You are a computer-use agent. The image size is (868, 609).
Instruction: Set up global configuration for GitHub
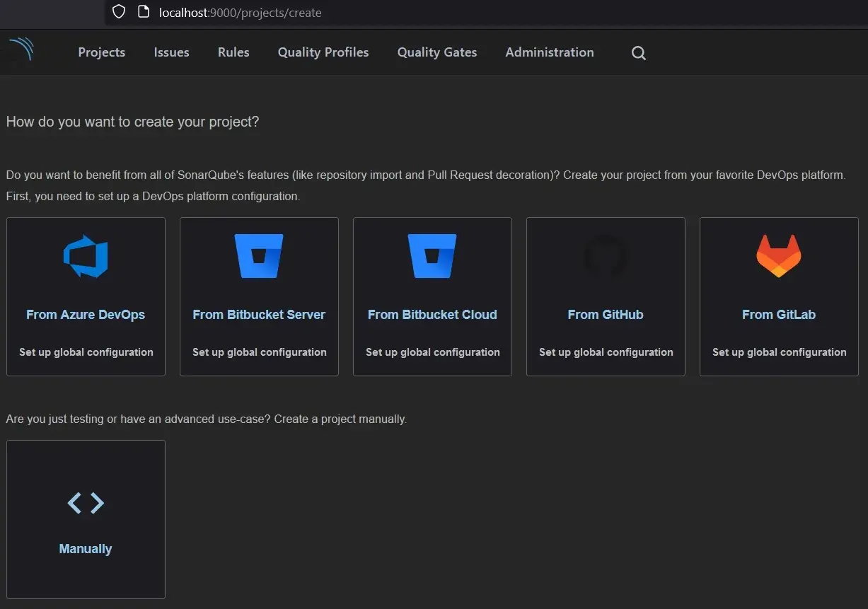tap(606, 352)
